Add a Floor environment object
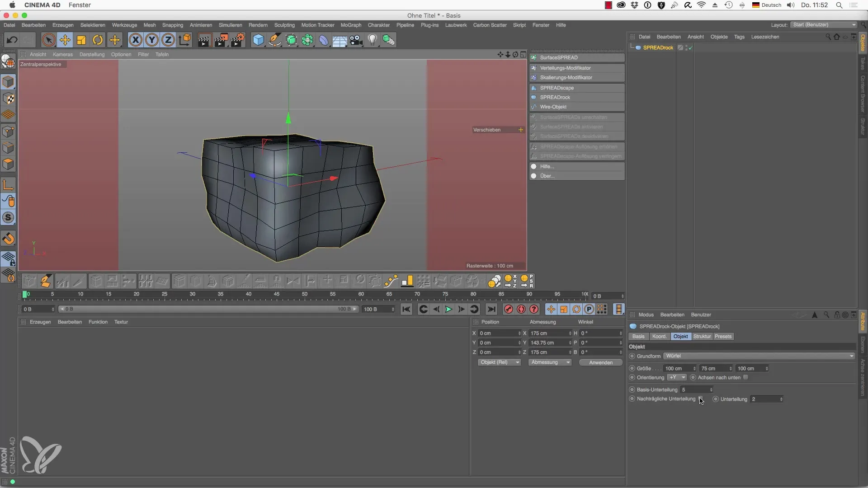868x488 pixels. tap(340, 40)
